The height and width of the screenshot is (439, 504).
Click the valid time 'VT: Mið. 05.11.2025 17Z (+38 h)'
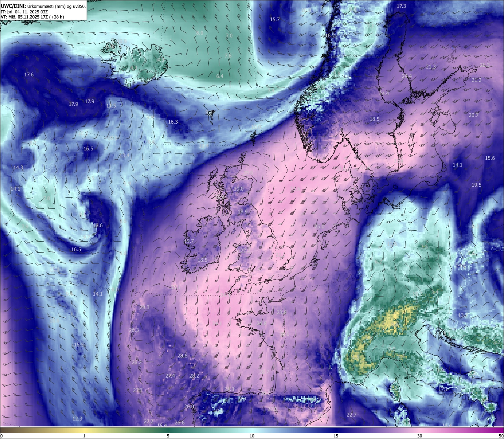(x=32, y=17)
